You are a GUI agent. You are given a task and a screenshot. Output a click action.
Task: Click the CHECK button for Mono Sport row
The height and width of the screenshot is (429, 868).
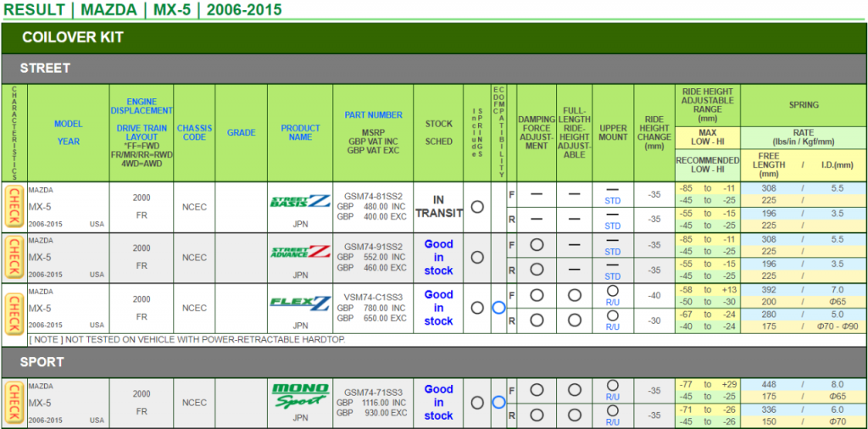coord(14,403)
